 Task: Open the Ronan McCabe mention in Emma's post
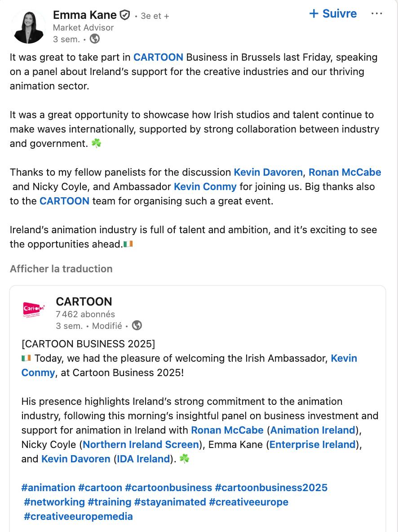[x=345, y=173]
